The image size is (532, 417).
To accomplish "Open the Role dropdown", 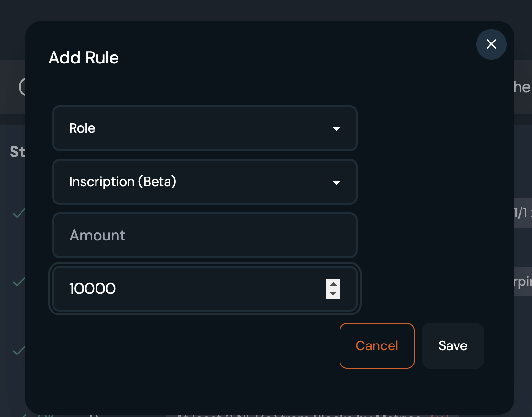I will pyautogui.click(x=204, y=128).
